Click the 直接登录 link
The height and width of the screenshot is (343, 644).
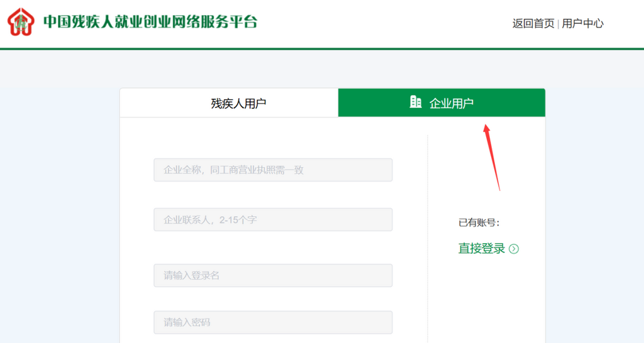coord(482,249)
